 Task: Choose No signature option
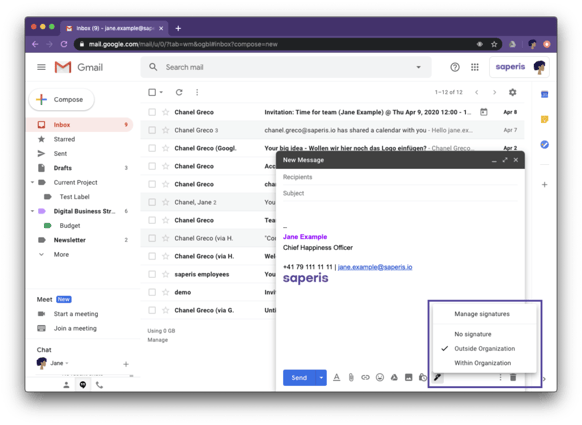[473, 334]
